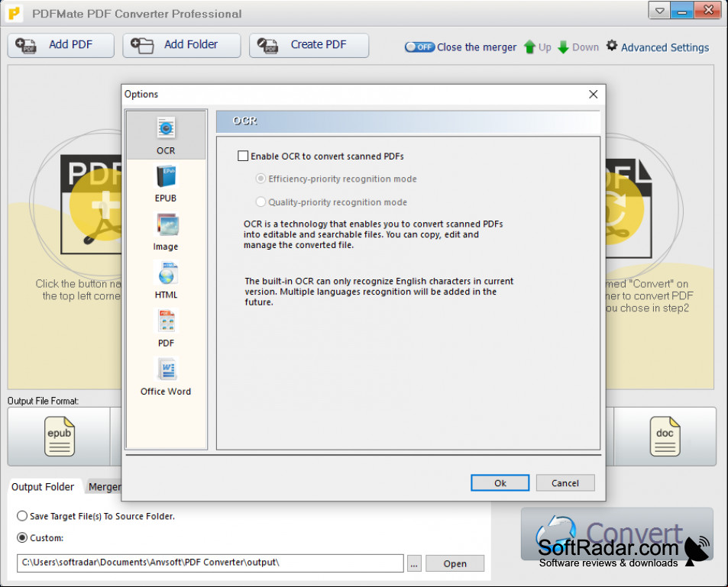The width and height of the screenshot is (728, 587).
Task: Open the title bar dropdown menu arrow
Action: [659, 11]
